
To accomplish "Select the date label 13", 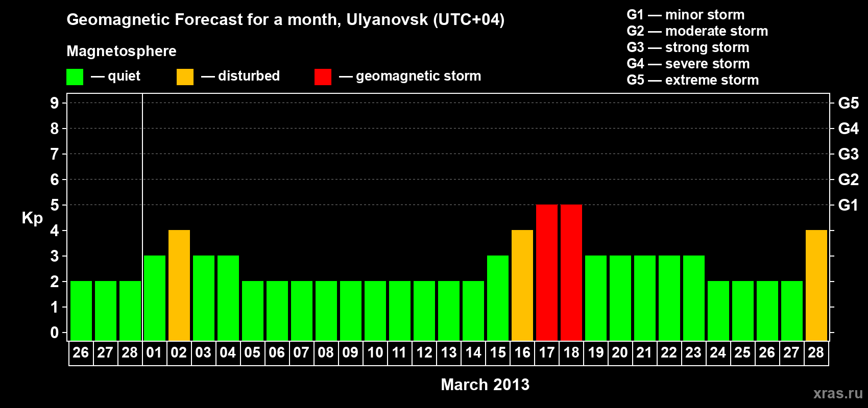I will click(x=449, y=352).
